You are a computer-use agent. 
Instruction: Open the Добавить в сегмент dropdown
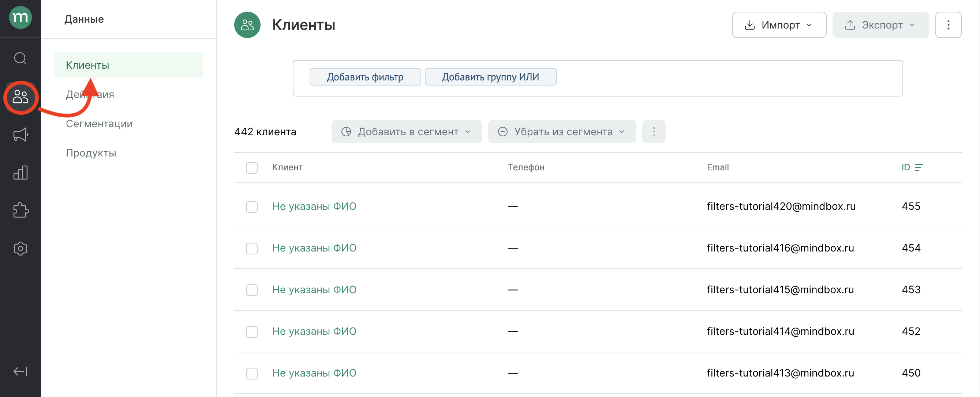pos(406,132)
